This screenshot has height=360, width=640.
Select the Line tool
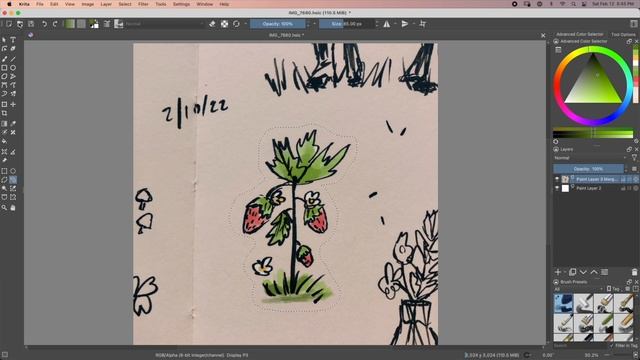pyautogui.click(x=13, y=59)
